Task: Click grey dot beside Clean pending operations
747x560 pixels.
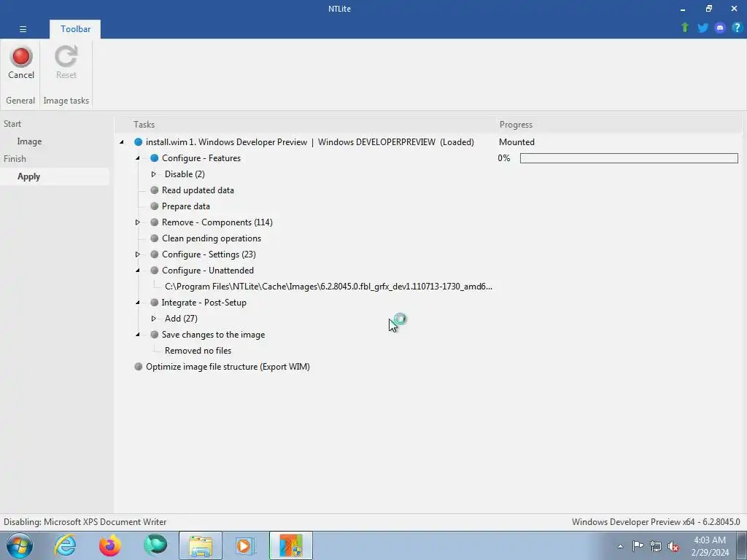Action: pyautogui.click(x=155, y=238)
